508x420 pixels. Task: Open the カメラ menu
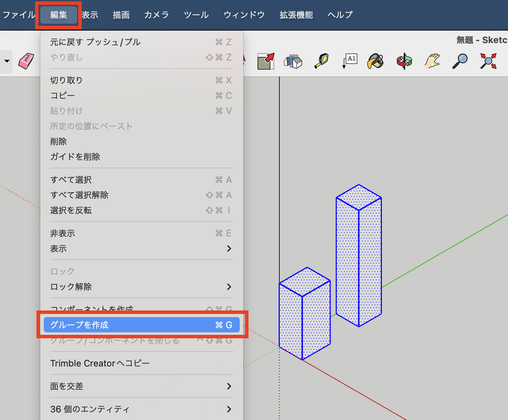pos(156,15)
